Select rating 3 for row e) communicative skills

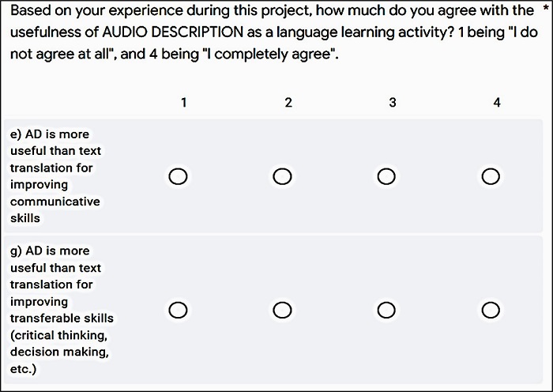(386, 176)
